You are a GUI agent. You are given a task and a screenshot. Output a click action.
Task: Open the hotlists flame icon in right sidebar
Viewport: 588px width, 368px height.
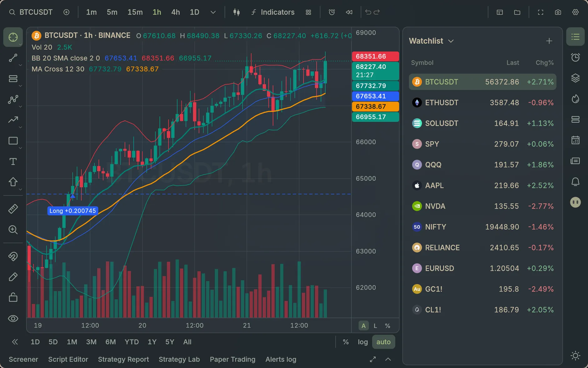[575, 99]
